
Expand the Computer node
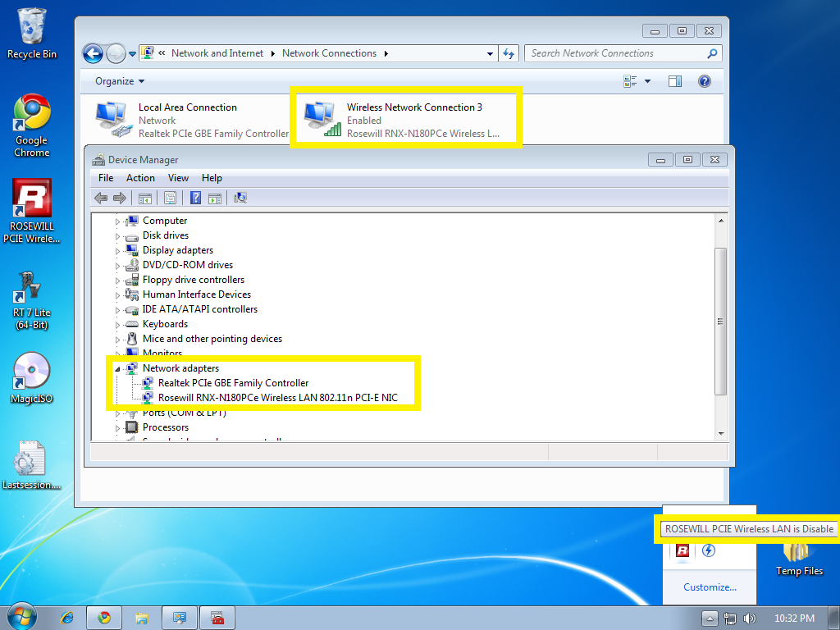point(117,221)
